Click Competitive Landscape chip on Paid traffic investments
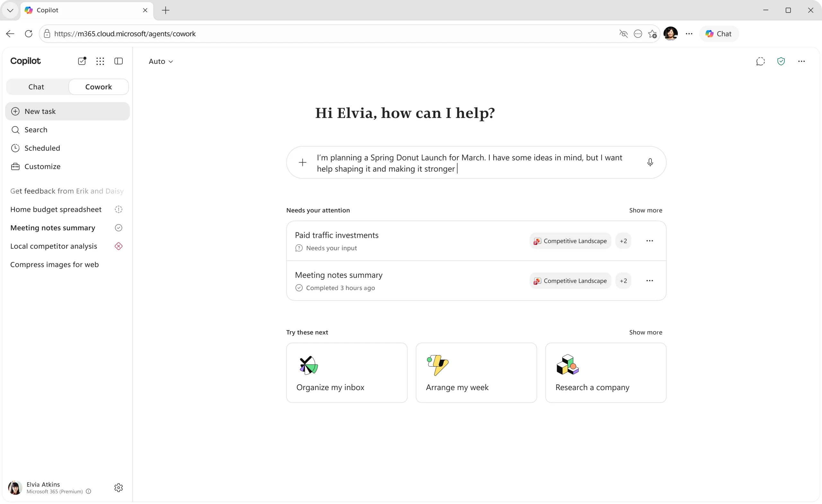The height and width of the screenshot is (504, 822). point(570,241)
